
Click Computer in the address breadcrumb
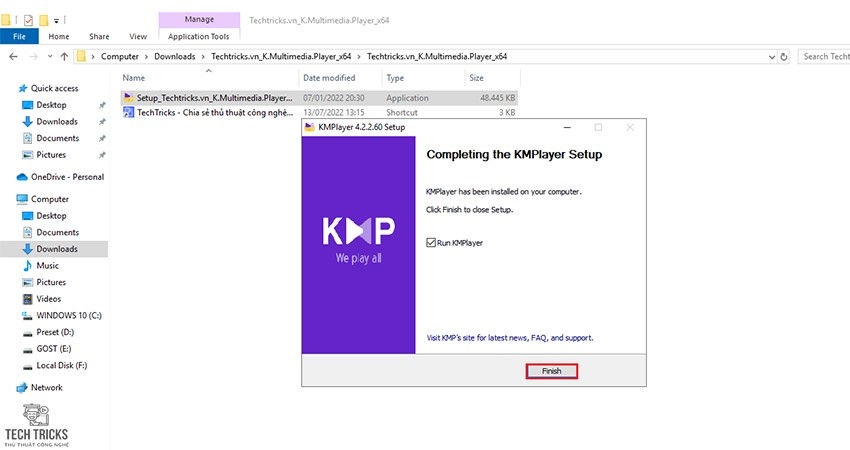(120, 56)
